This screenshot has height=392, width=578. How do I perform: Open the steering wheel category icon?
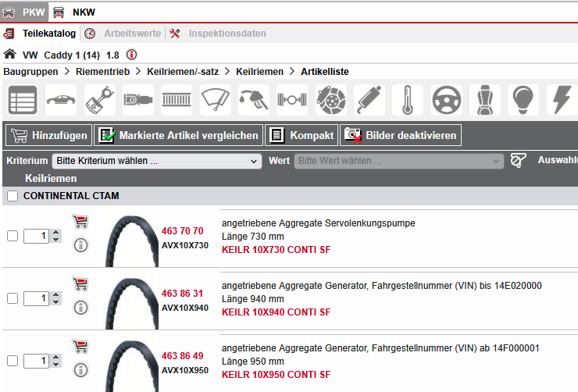point(446,101)
